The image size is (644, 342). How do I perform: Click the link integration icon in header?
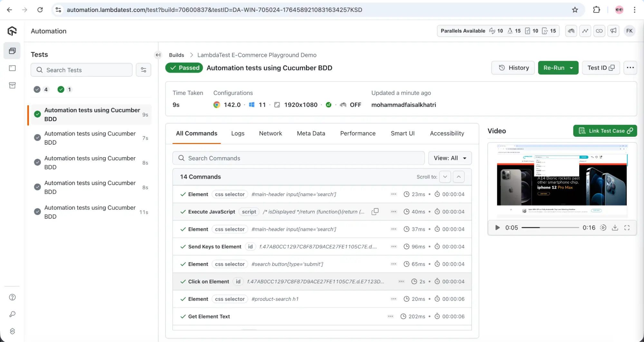click(599, 31)
